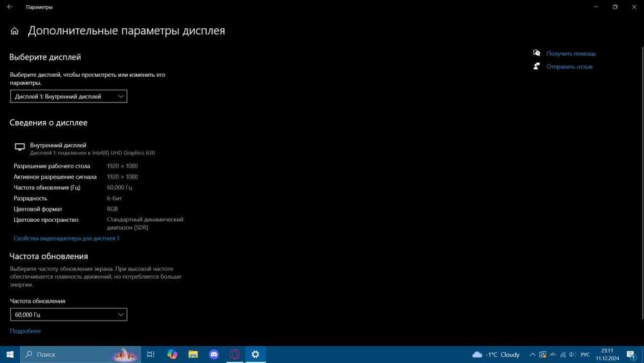Click the Цветовое пространство label
Image resolution: width=644 pixels, height=363 pixels.
coord(46,219)
